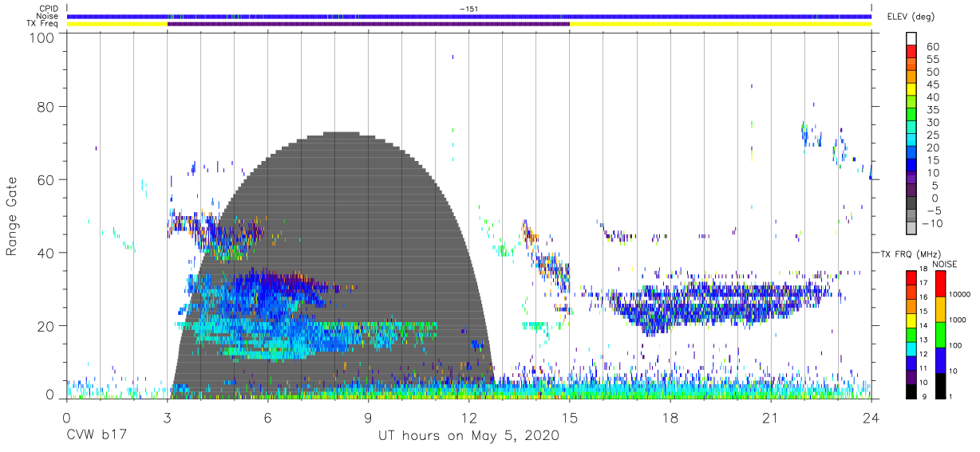Click the white cap of the ELEV color bar

click(911, 39)
